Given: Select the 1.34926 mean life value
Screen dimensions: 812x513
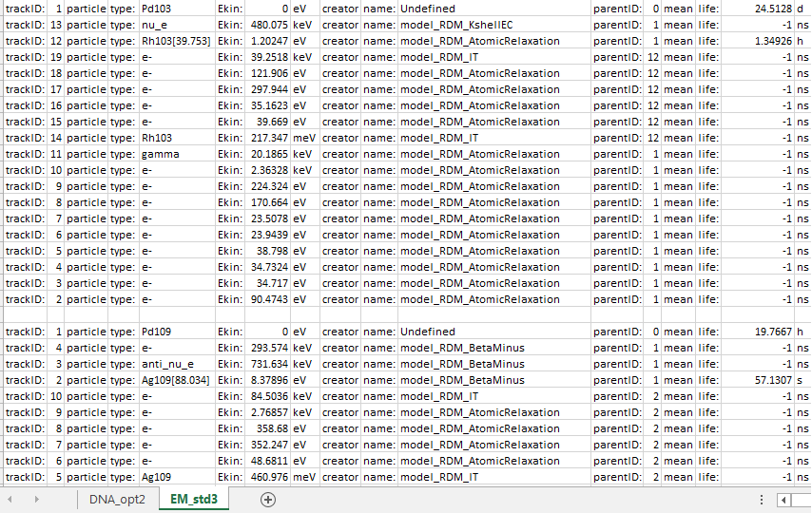Looking at the screenshot, I should coord(758,41).
